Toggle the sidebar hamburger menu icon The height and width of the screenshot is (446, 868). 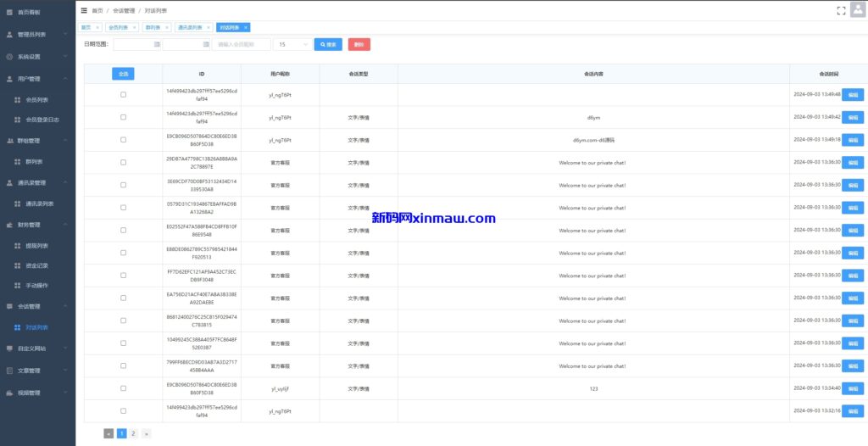[x=83, y=10]
